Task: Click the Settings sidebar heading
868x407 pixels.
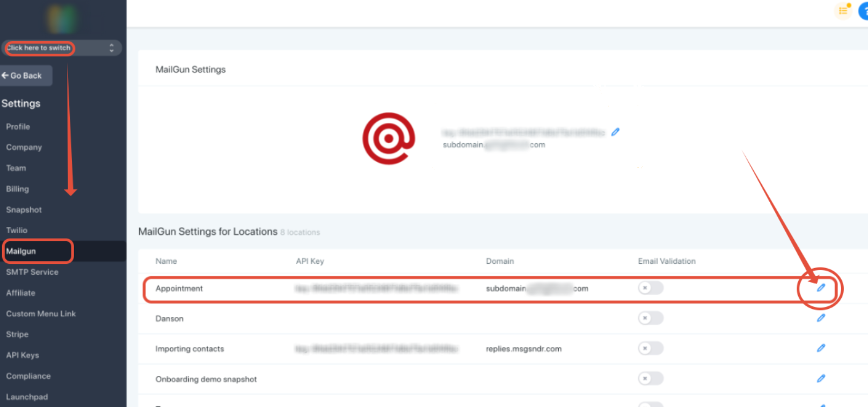Action: [21, 103]
